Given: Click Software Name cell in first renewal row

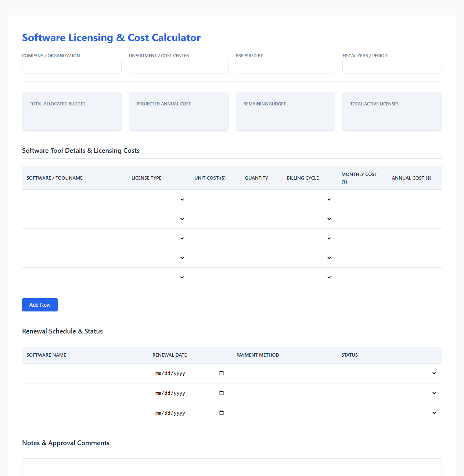Looking at the screenshot, I should point(85,373).
